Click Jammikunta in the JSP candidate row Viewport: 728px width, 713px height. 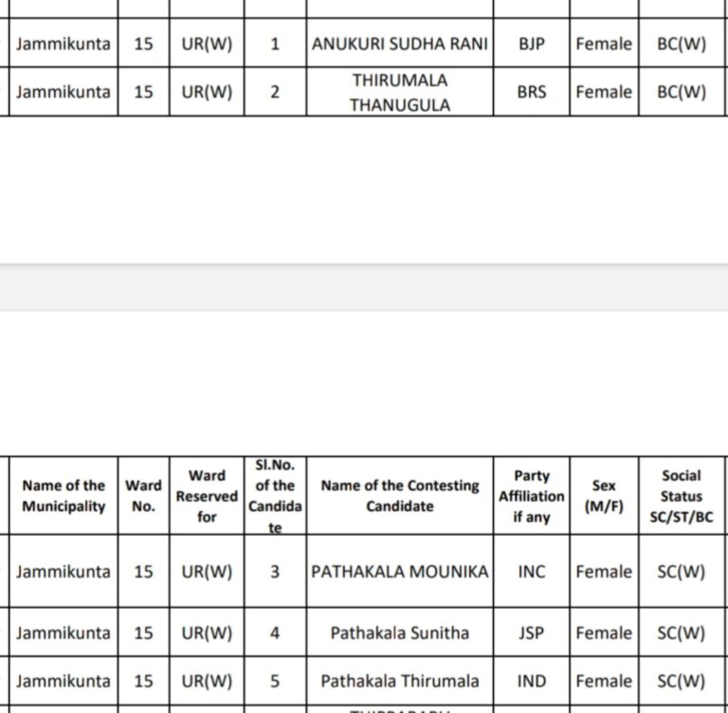pos(64,632)
